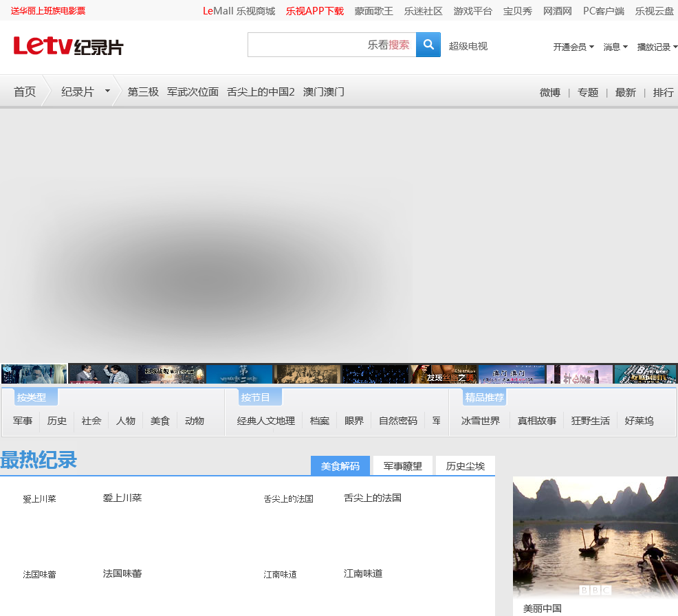
Task: Open the 经典人文地理 program
Action: click(x=266, y=421)
